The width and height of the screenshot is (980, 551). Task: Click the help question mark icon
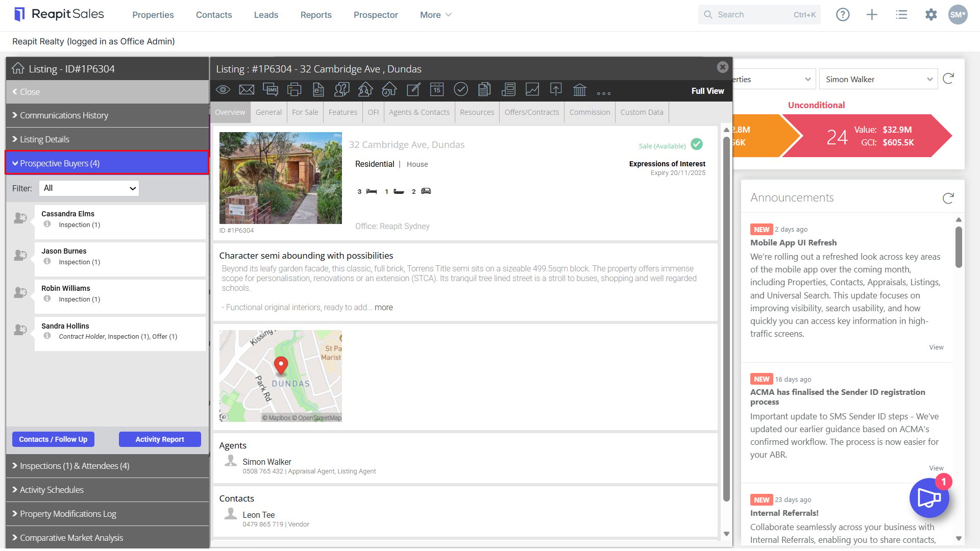pyautogui.click(x=843, y=15)
